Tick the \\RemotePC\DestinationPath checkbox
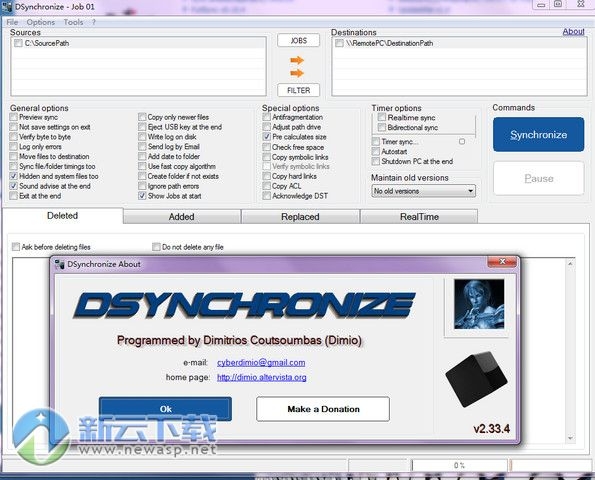Image resolution: width=595 pixels, height=480 pixels. tap(339, 43)
